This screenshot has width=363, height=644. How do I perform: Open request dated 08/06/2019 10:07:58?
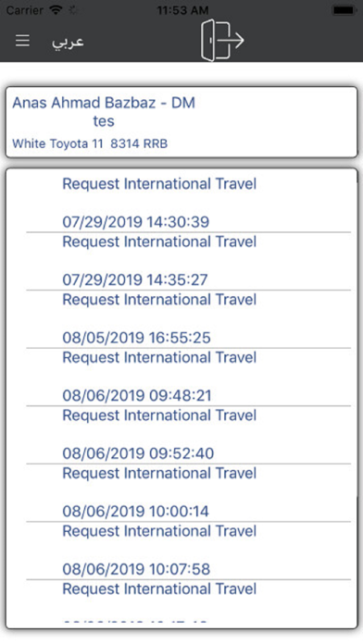188,551
